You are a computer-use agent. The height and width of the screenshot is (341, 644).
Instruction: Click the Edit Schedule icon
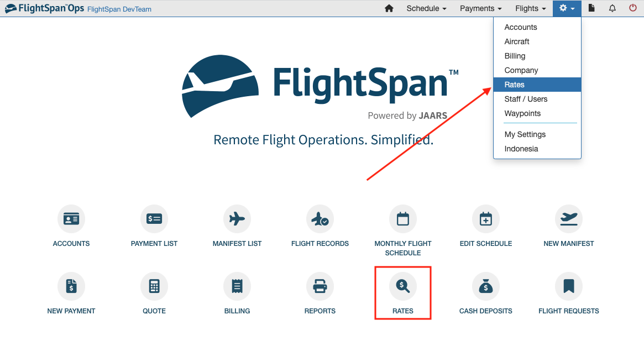[485, 218]
